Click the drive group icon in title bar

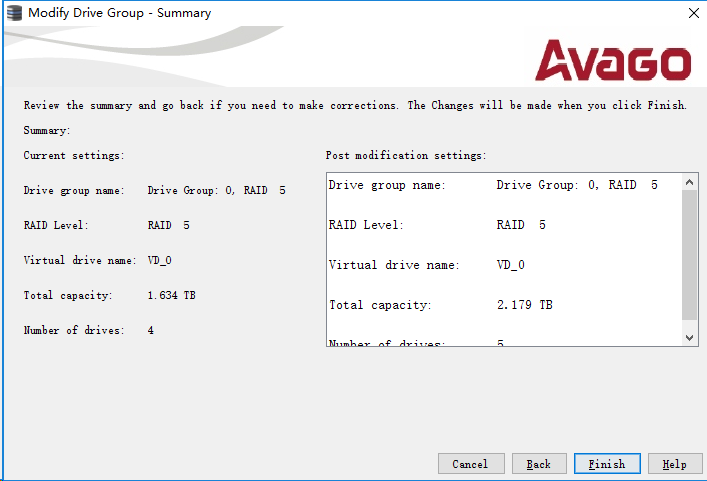[x=14, y=13]
